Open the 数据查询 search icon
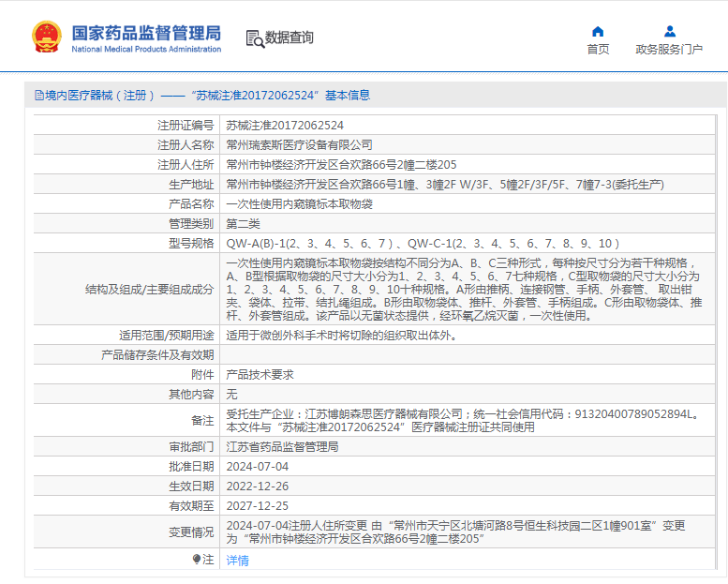 point(255,38)
